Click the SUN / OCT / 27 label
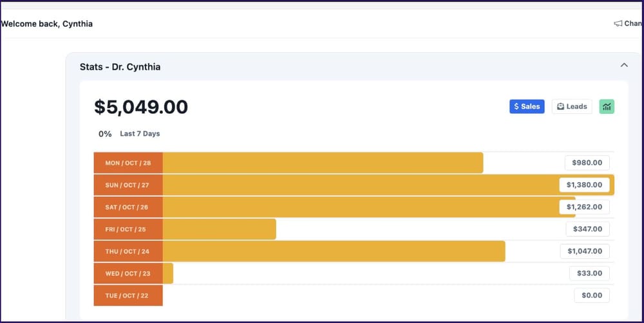Viewport: 644px width, 323px height. (128, 185)
